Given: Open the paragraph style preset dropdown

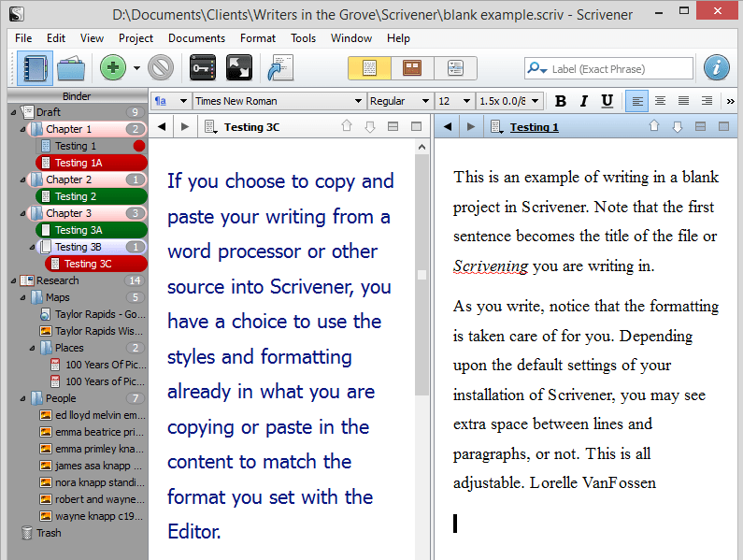Looking at the screenshot, I should tap(171, 101).
